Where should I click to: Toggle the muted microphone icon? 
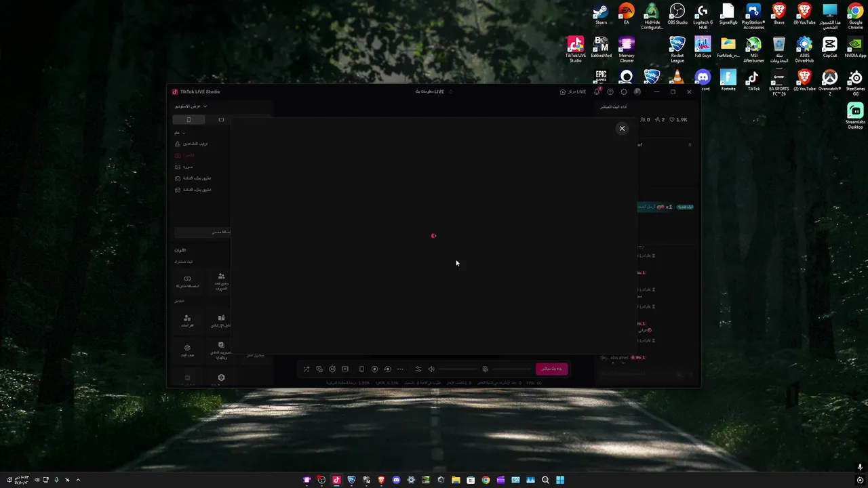(x=485, y=369)
